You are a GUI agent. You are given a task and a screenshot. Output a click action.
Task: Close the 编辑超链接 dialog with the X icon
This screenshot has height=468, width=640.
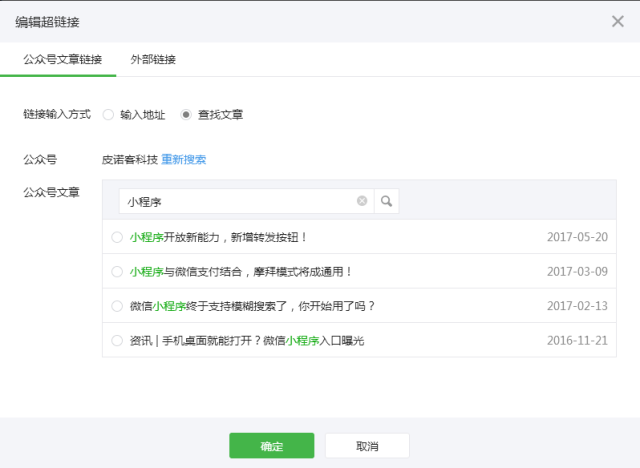(x=617, y=21)
